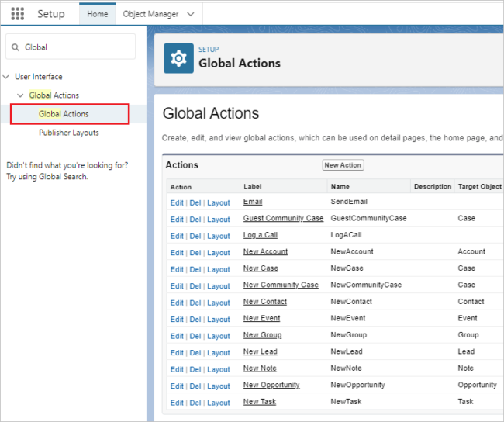
Task: Click Layout for New Task row
Action: click(219, 403)
